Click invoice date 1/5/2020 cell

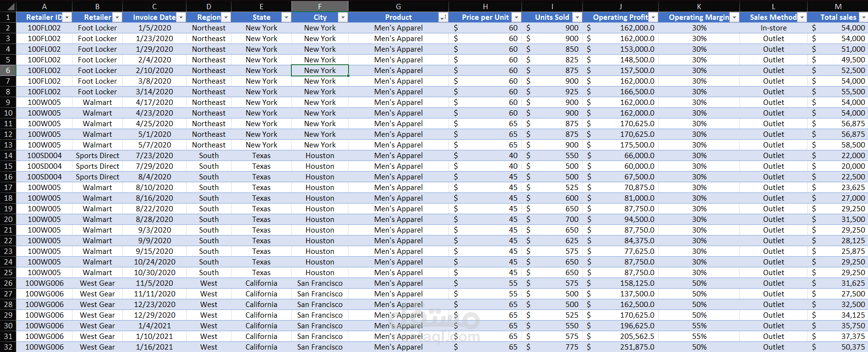pos(155,28)
